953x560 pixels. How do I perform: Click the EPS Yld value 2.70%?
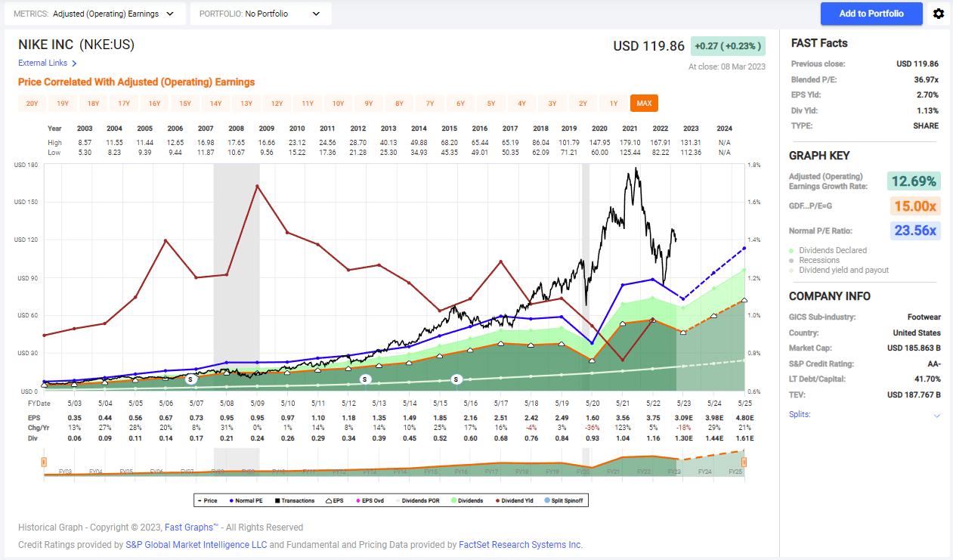click(x=928, y=94)
